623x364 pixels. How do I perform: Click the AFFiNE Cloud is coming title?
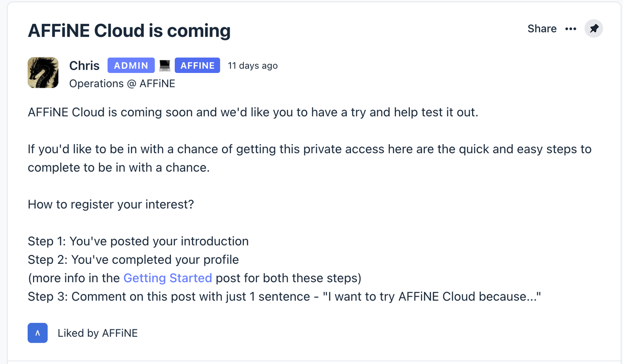tap(129, 30)
